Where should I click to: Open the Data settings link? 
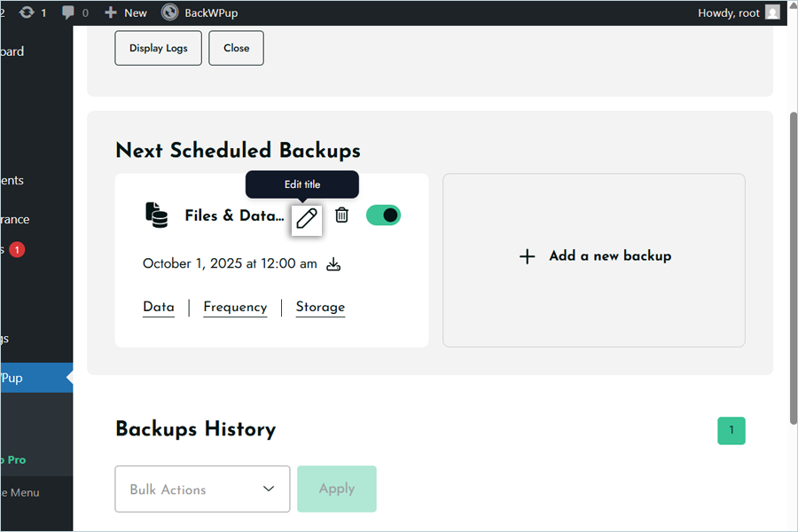[159, 307]
